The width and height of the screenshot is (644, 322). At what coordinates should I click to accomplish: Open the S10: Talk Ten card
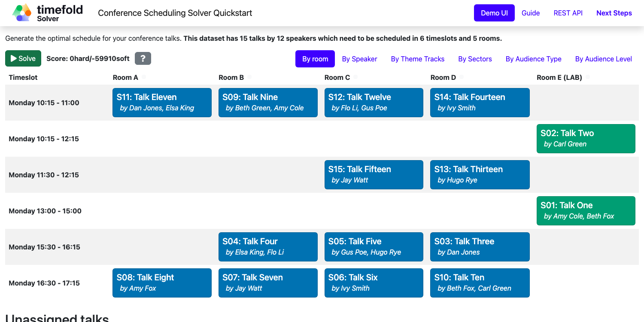pos(480,283)
